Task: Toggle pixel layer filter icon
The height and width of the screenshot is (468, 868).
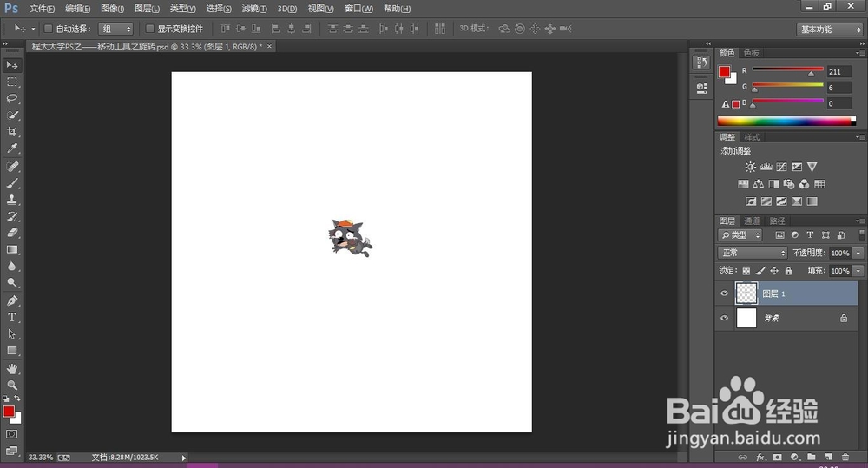Action: pos(780,234)
